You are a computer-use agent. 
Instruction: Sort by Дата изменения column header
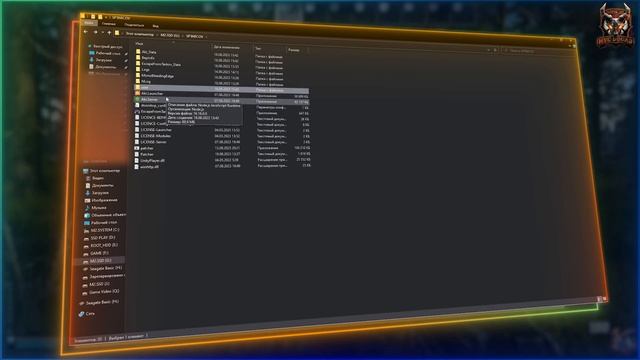(227, 47)
